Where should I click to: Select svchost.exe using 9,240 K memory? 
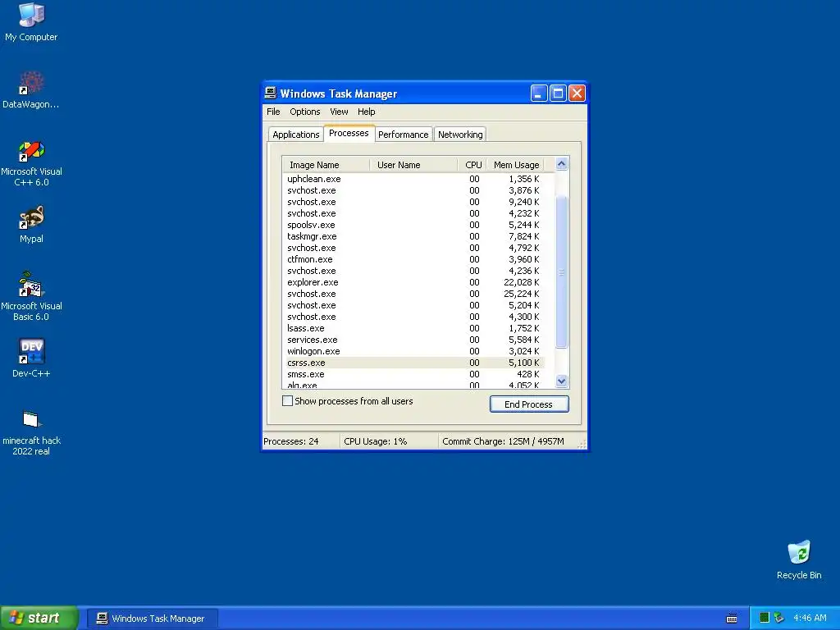[x=413, y=202]
